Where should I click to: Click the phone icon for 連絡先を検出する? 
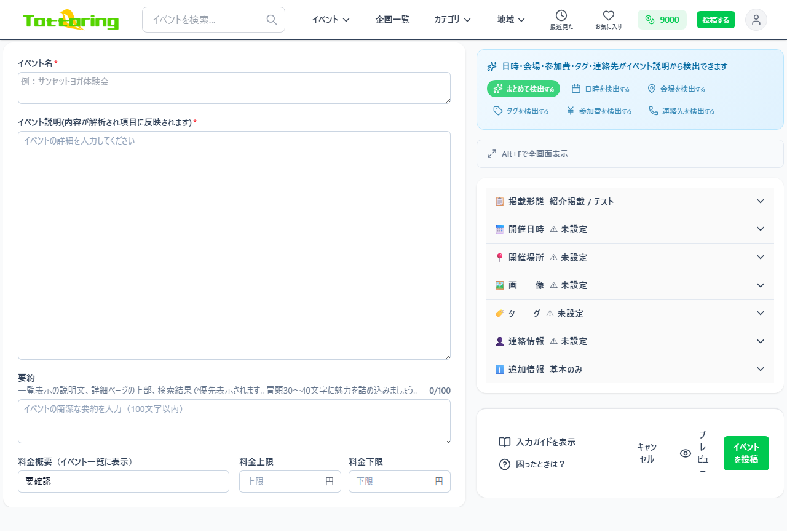point(654,111)
